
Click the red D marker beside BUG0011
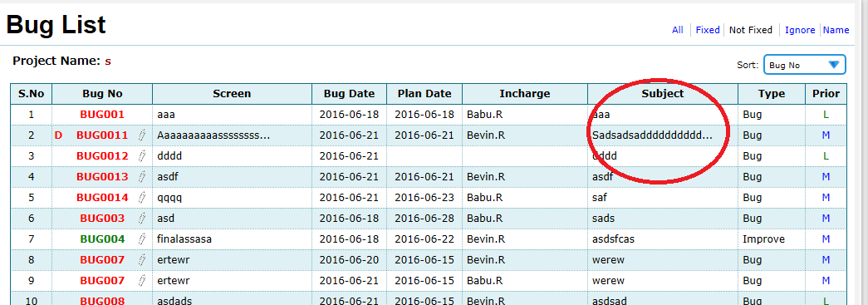(58, 135)
